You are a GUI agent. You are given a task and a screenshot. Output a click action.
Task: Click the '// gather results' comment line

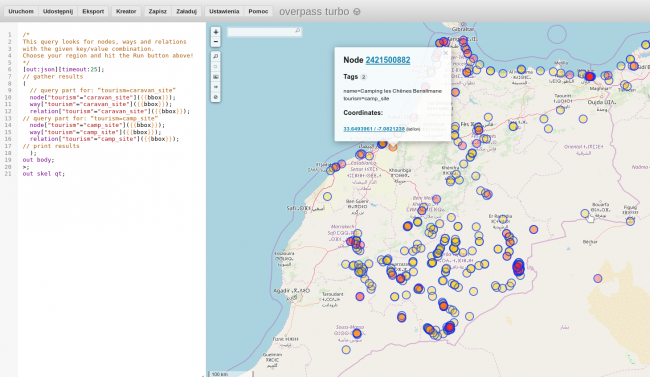tap(53, 76)
